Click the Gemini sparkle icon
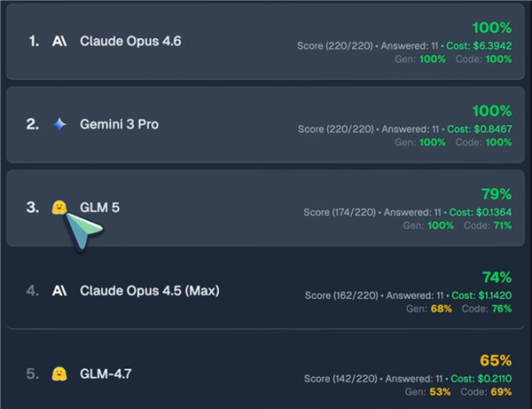Screen dimensions: 532x409 pos(59,124)
